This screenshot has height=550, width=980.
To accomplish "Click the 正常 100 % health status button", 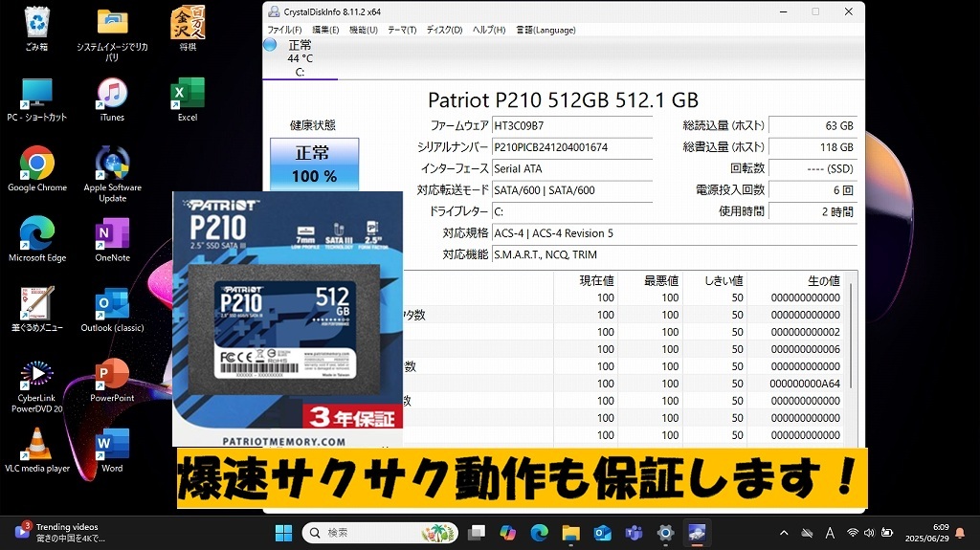I will coord(314,164).
